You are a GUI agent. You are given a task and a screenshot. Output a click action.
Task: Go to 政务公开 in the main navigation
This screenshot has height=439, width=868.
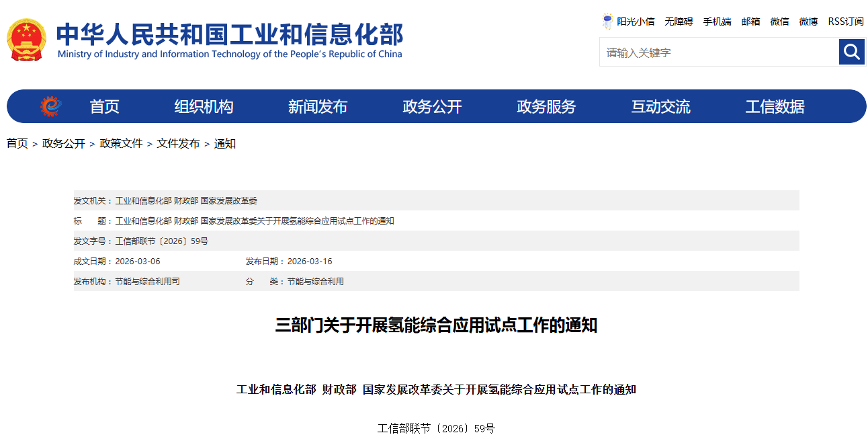[432, 106]
